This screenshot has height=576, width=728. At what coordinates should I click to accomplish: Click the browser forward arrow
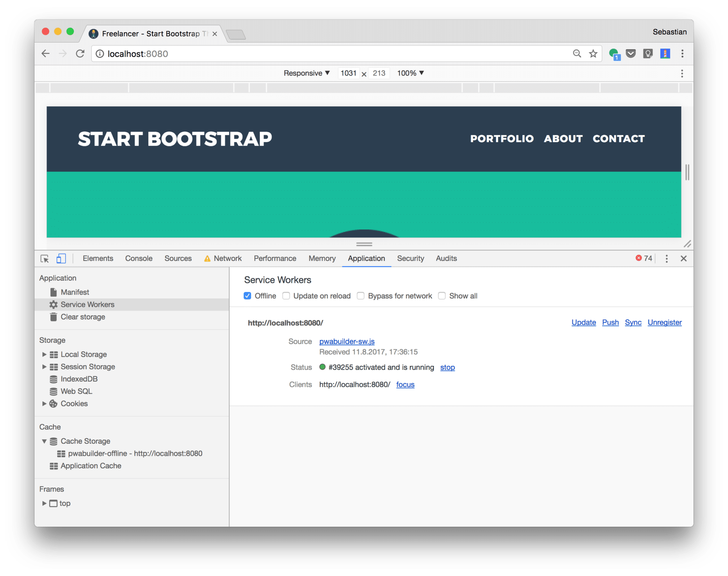coord(63,53)
